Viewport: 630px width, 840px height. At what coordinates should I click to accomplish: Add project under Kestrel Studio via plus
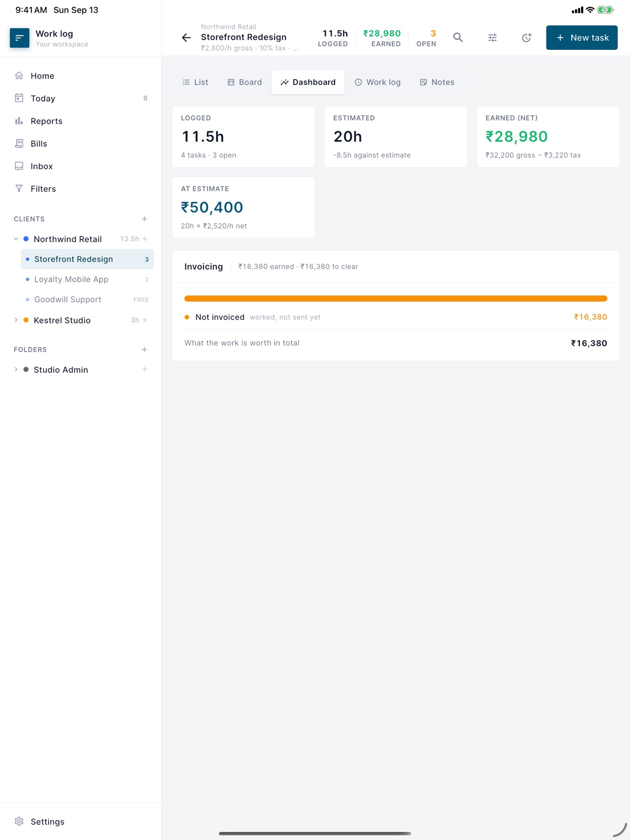(145, 320)
